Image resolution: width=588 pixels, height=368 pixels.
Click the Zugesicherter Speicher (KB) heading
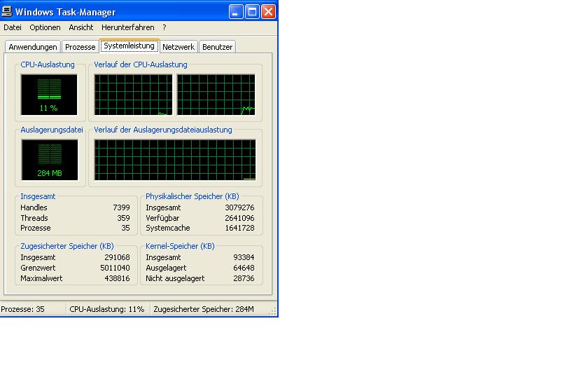coord(67,246)
